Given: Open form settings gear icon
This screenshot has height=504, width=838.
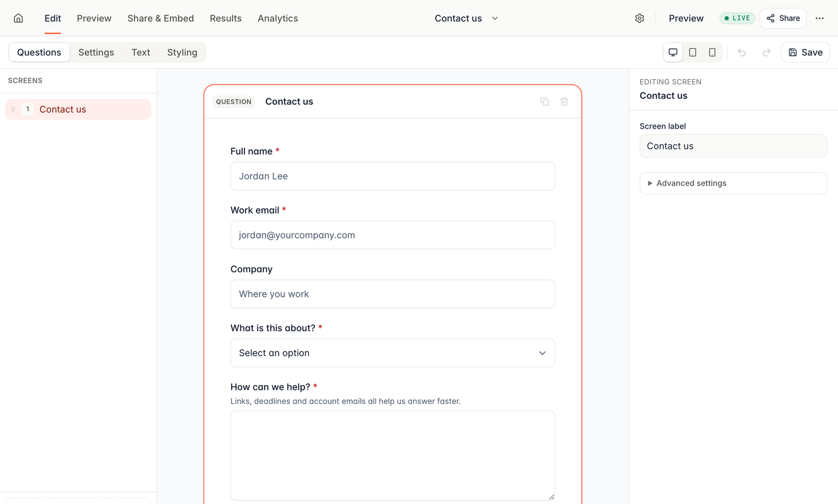Looking at the screenshot, I should 640,18.
